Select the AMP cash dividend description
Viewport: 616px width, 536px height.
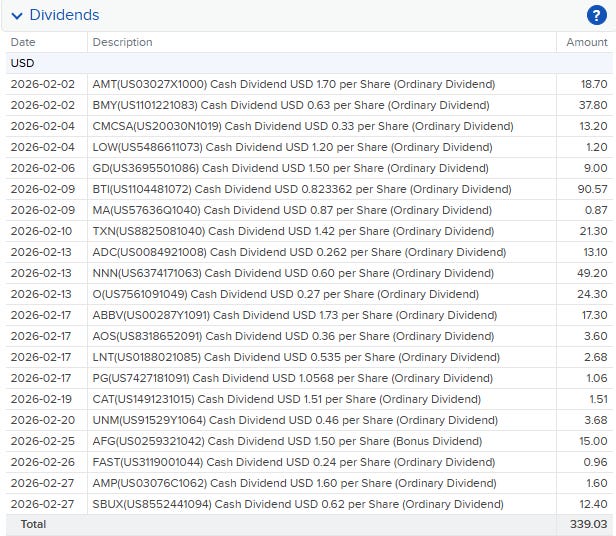pyautogui.click(x=294, y=483)
